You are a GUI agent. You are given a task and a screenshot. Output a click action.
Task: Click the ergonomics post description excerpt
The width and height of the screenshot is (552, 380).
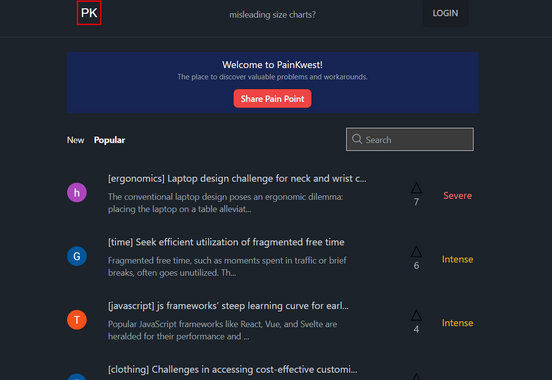click(225, 203)
